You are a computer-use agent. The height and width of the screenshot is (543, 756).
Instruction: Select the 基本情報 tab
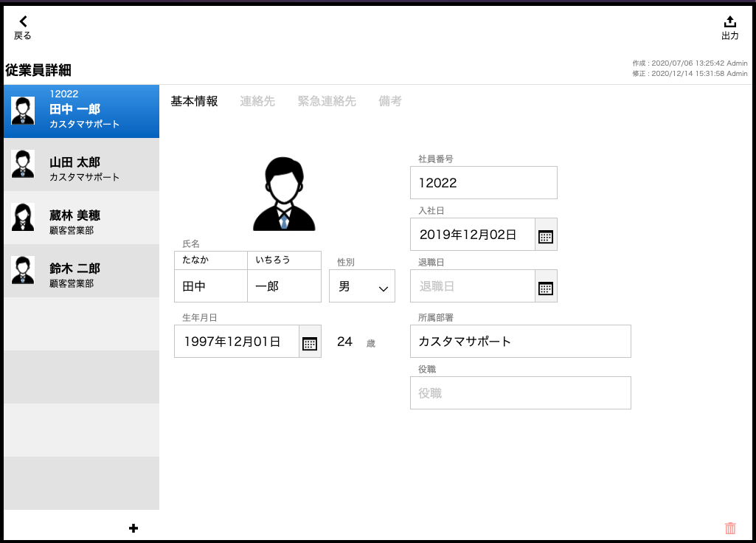(x=194, y=102)
